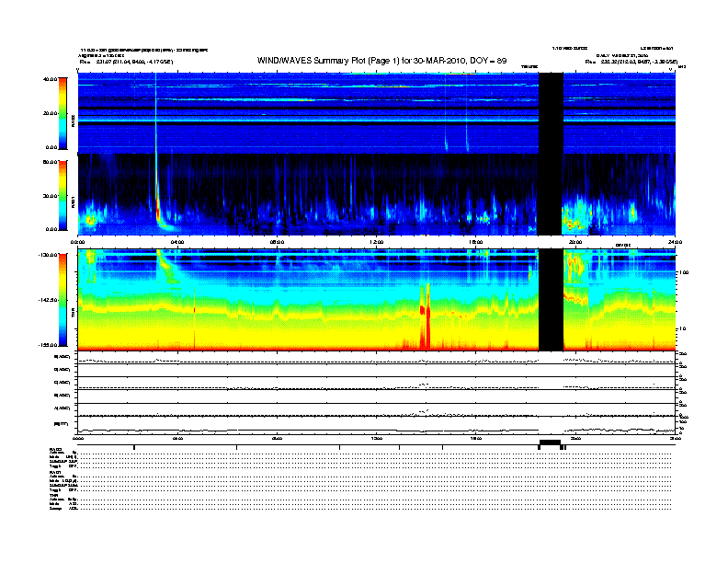This screenshot has width=728, height=563.
Task: Click the 24:00 tick label under RAD1
Action: 675,242
